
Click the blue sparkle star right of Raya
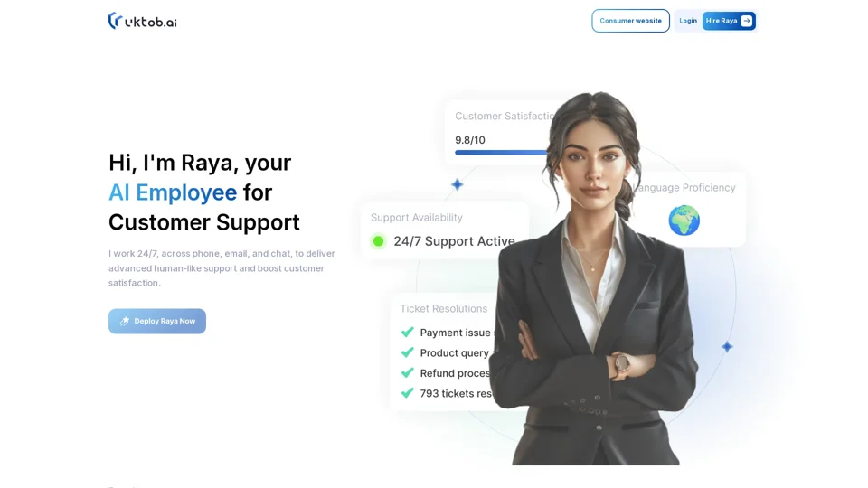727,347
